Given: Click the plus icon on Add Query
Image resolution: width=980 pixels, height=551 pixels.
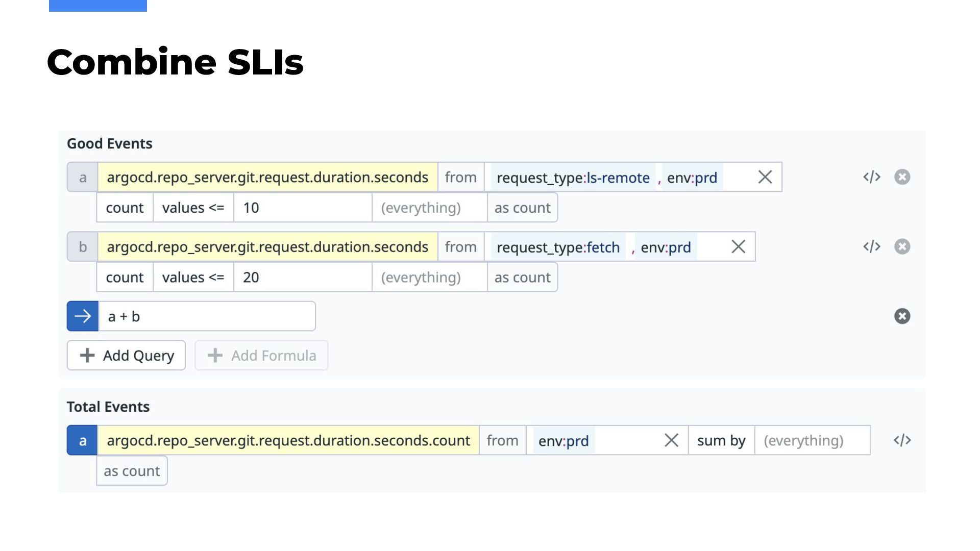Looking at the screenshot, I should pyautogui.click(x=87, y=356).
